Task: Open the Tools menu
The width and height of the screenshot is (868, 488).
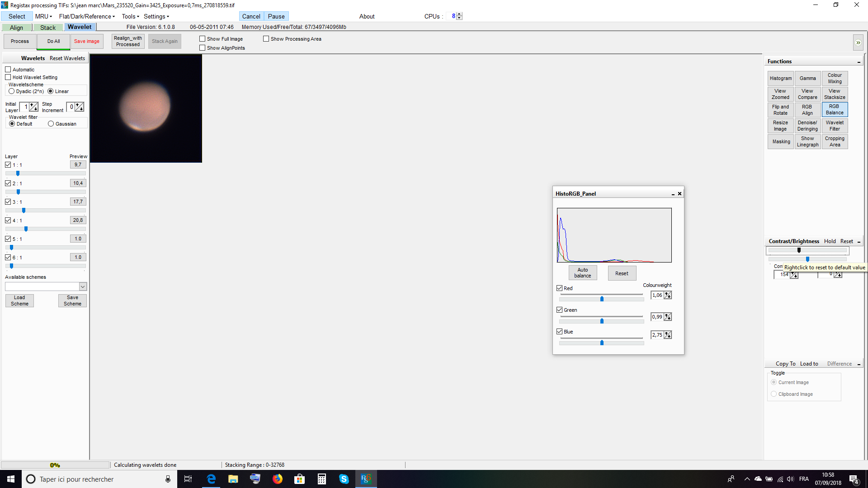Action: [x=130, y=16]
